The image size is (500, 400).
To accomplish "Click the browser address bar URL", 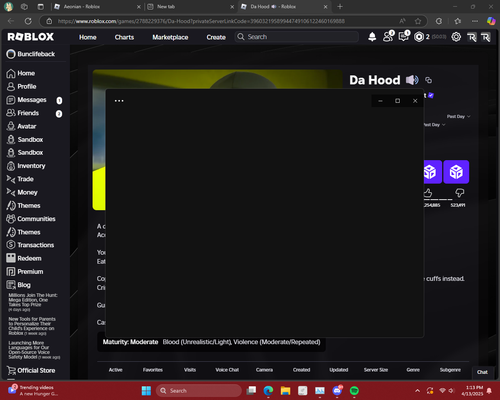I will (201, 21).
